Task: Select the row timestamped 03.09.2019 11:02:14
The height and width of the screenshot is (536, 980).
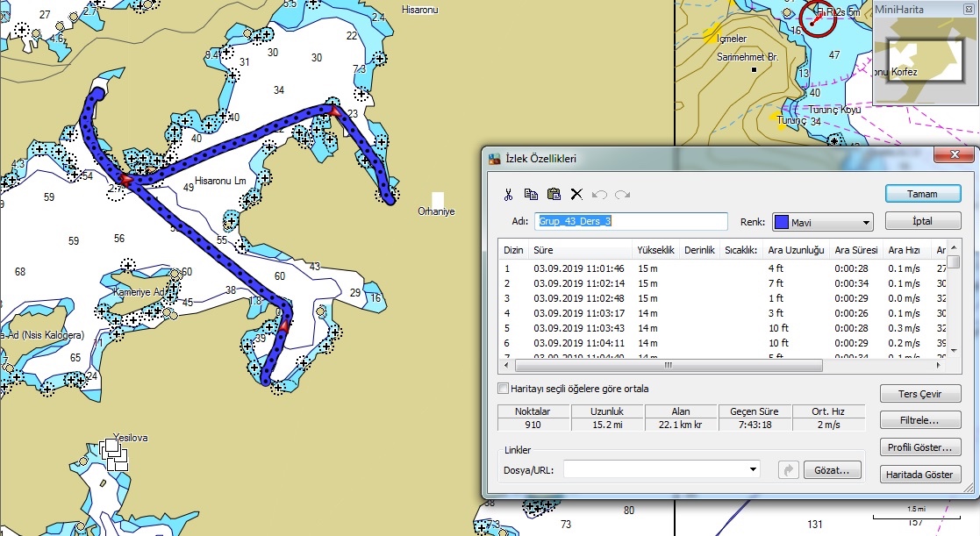Action: [723, 283]
